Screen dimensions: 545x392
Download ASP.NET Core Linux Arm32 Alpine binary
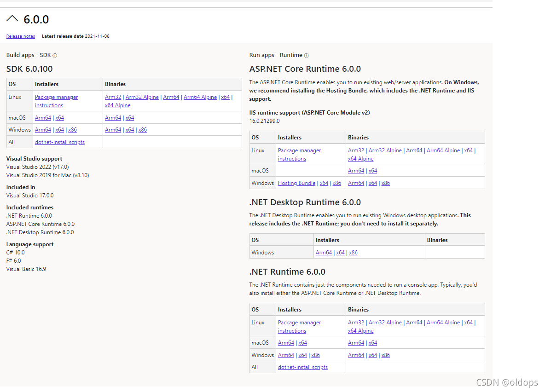[385, 150]
